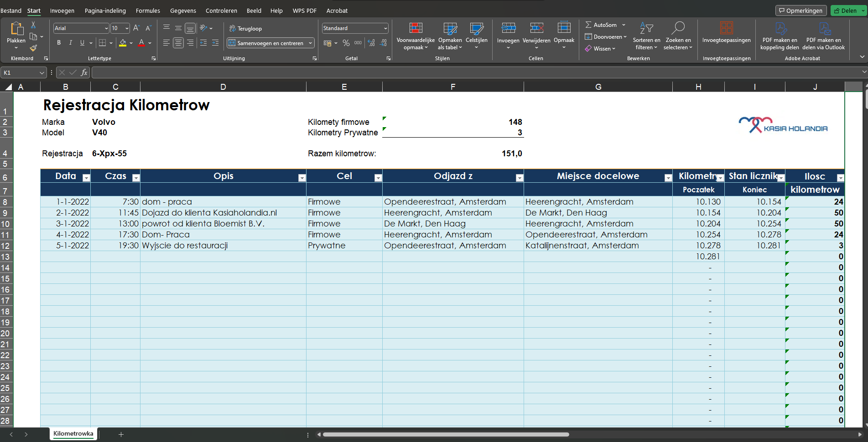
Task: Open the Miejsce docelowe filter dropdown
Action: [668, 178]
